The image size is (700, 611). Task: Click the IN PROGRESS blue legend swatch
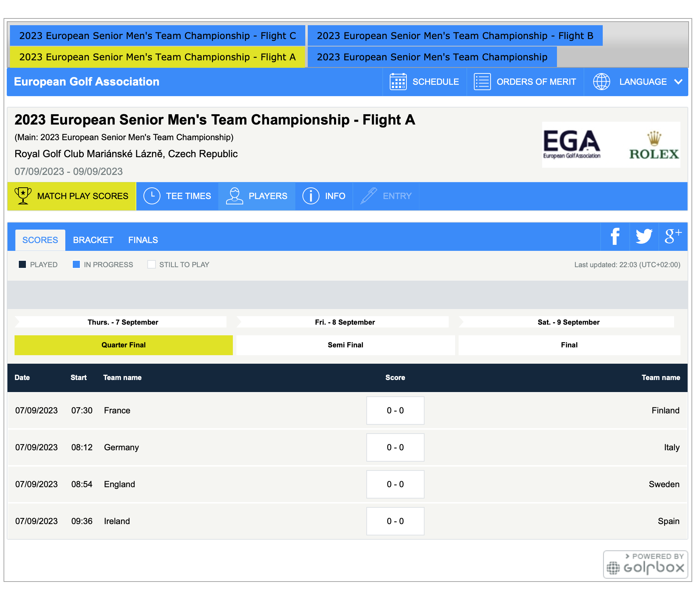click(x=76, y=265)
